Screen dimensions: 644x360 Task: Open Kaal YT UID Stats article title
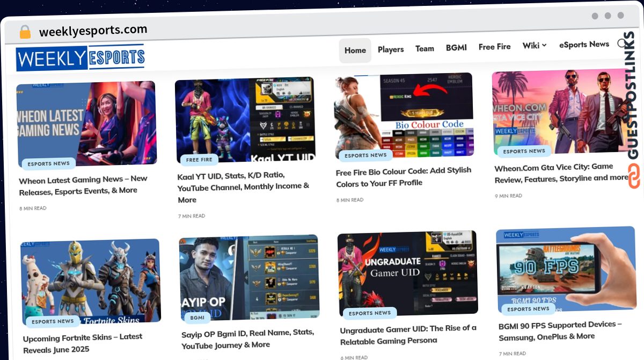click(244, 188)
